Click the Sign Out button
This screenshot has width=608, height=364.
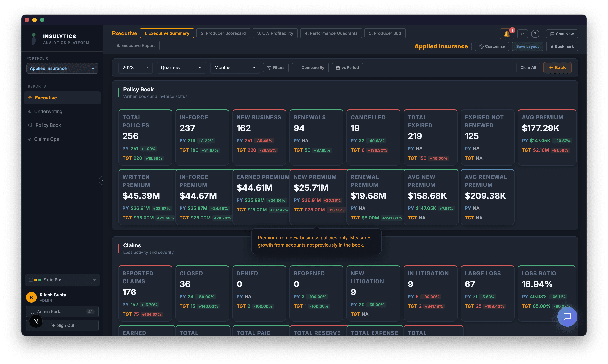point(62,325)
